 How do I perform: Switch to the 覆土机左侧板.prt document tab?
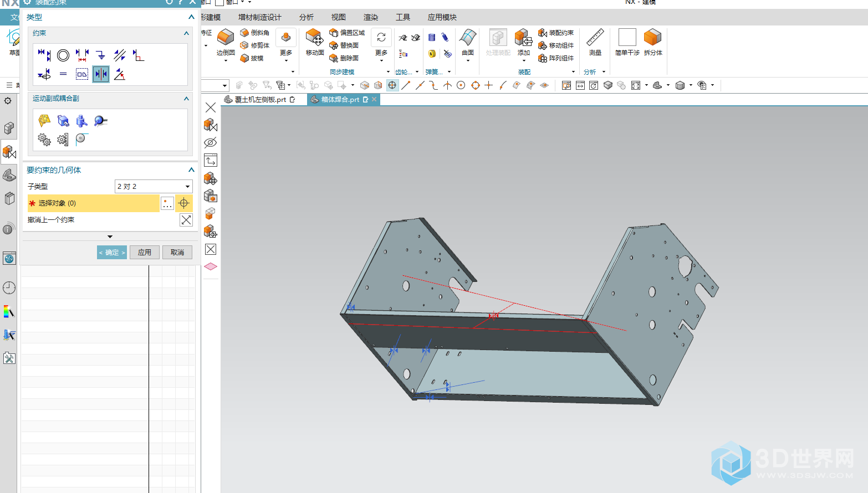(x=259, y=100)
